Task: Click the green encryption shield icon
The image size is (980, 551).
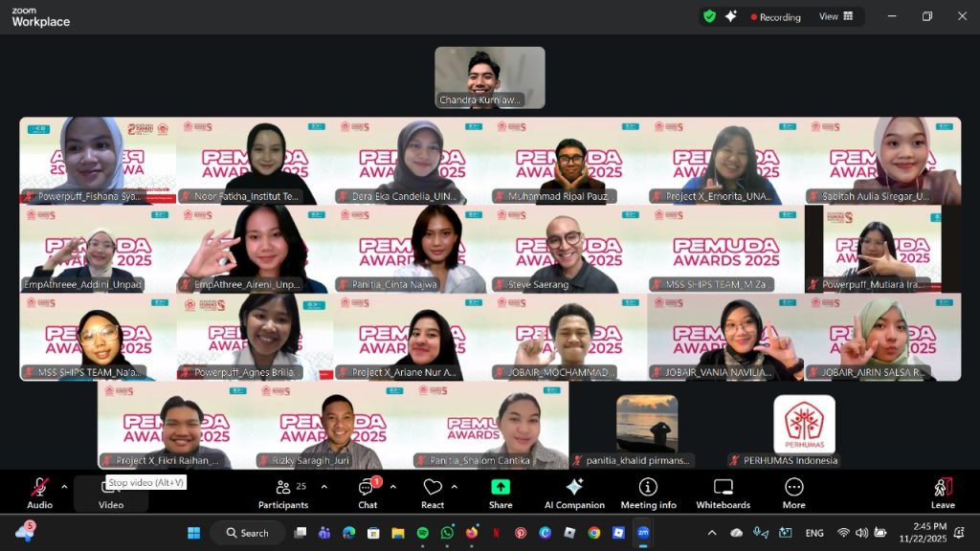Action: tap(709, 16)
